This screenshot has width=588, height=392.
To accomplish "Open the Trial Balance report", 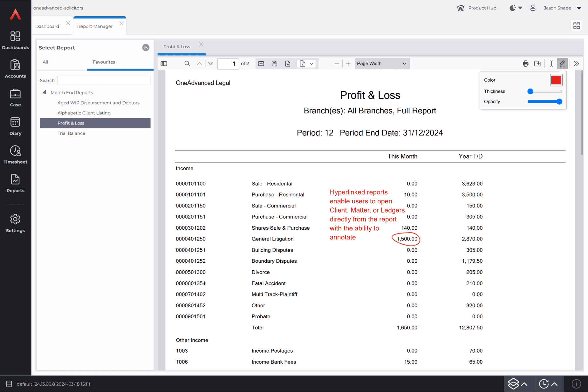I will click(71, 133).
